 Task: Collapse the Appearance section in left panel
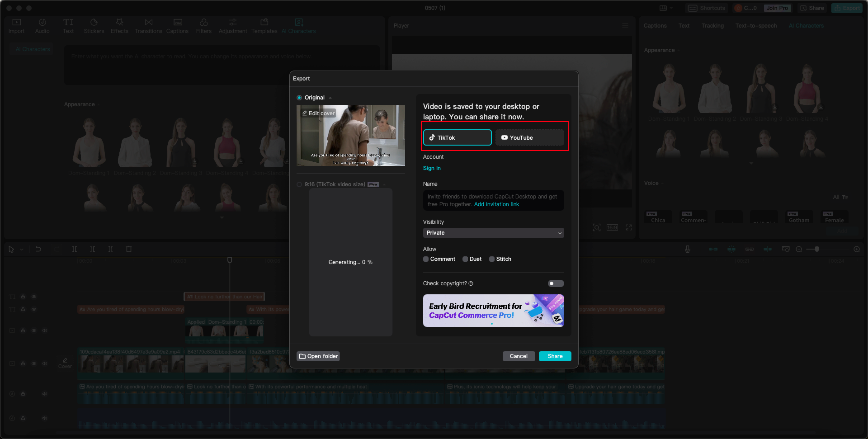pyautogui.click(x=99, y=105)
